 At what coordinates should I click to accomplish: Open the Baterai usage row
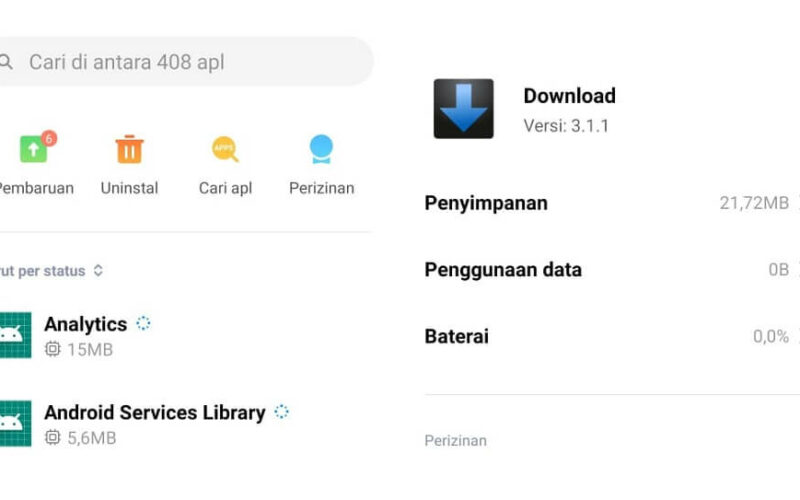pos(612,336)
